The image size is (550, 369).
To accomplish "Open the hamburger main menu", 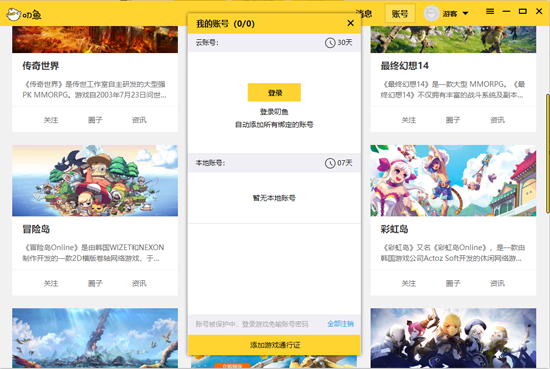I will [x=490, y=12].
